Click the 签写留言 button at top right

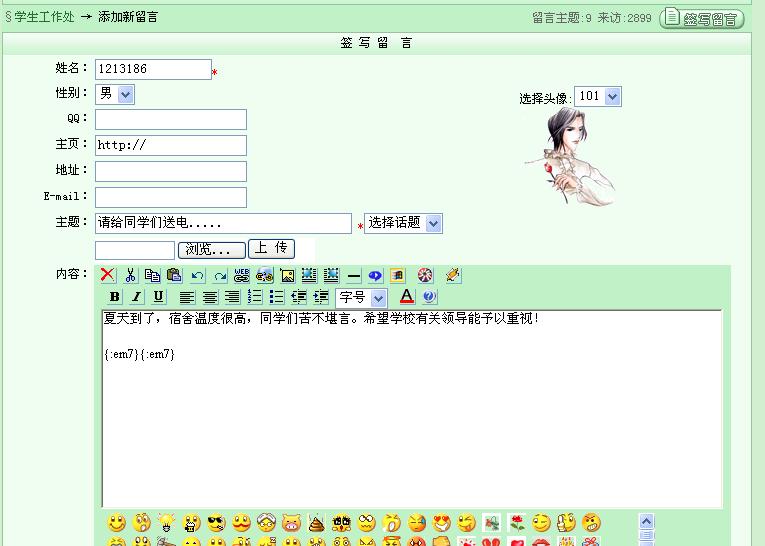click(702, 19)
